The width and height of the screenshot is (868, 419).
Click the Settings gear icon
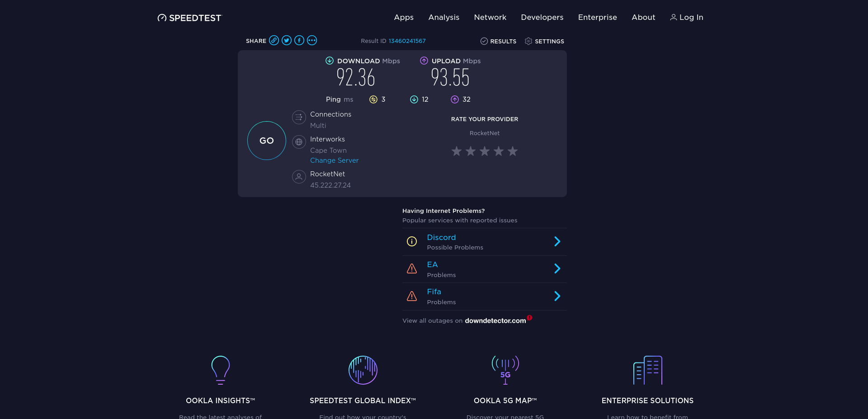coord(528,41)
